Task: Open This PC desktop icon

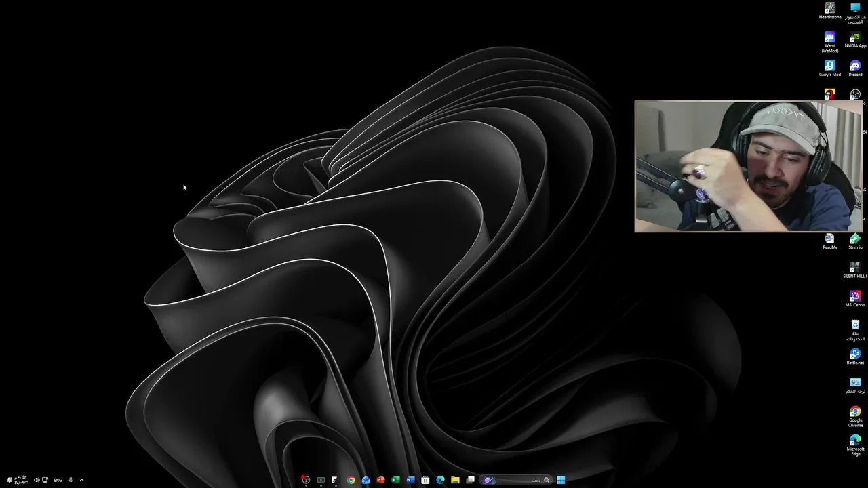Action: click(x=855, y=12)
